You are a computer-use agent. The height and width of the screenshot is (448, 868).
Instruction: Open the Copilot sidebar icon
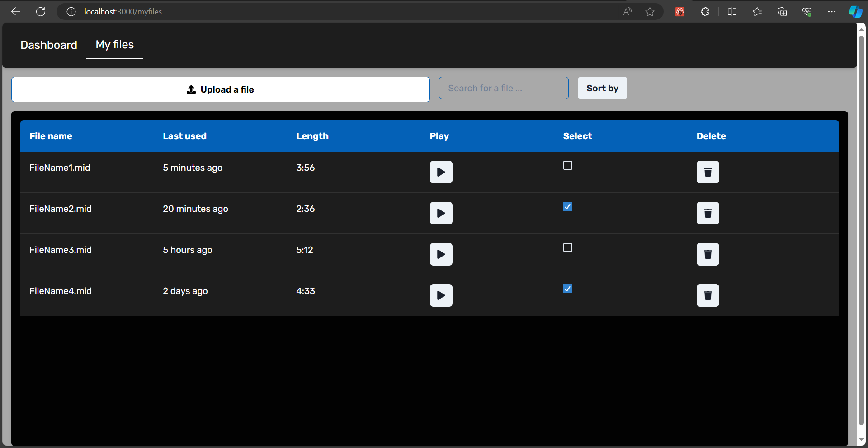(855, 12)
